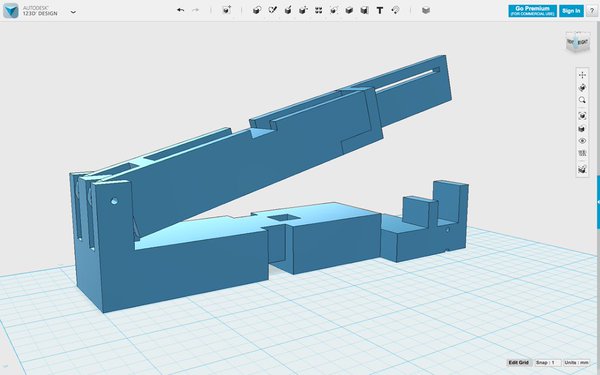Open the Snap magnet tool
The height and width of the screenshot is (375, 600).
[x=395, y=10]
